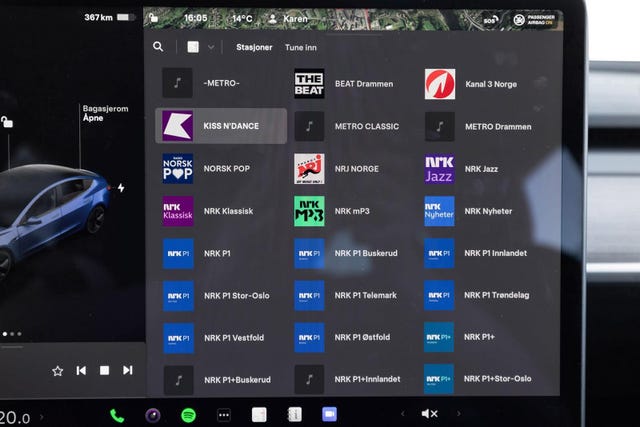Image resolution: width=640 pixels, height=427 pixels.
Task: Tap the Bagasjerom Åpne trunk button
Action: pos(105,113)
